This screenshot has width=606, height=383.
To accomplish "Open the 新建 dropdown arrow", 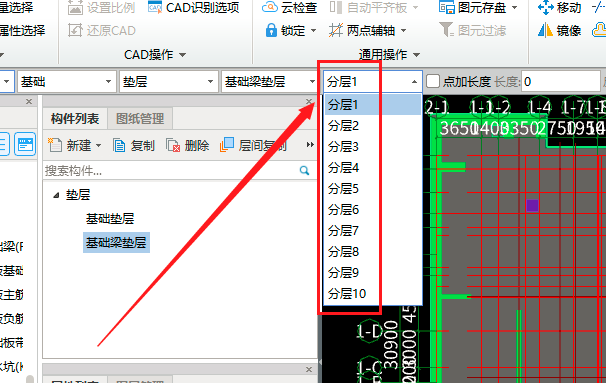I will point(98,146).
